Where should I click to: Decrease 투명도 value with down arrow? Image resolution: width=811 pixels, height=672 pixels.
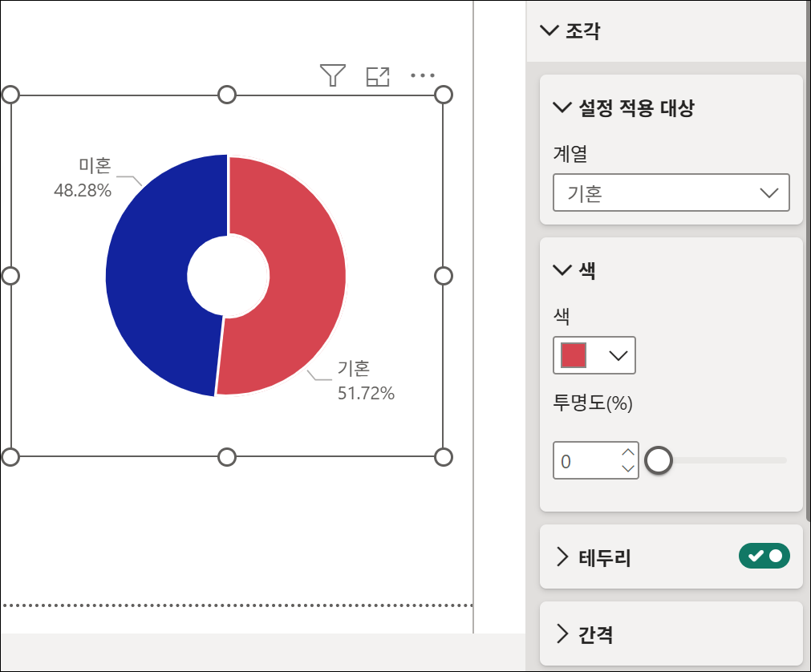[628, 468]
